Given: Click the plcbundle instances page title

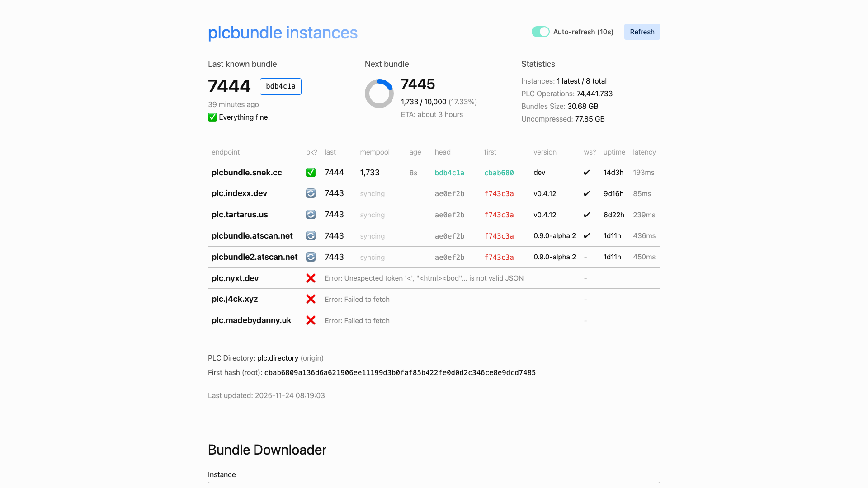Looking at the screenshot, I should point(283,33).
